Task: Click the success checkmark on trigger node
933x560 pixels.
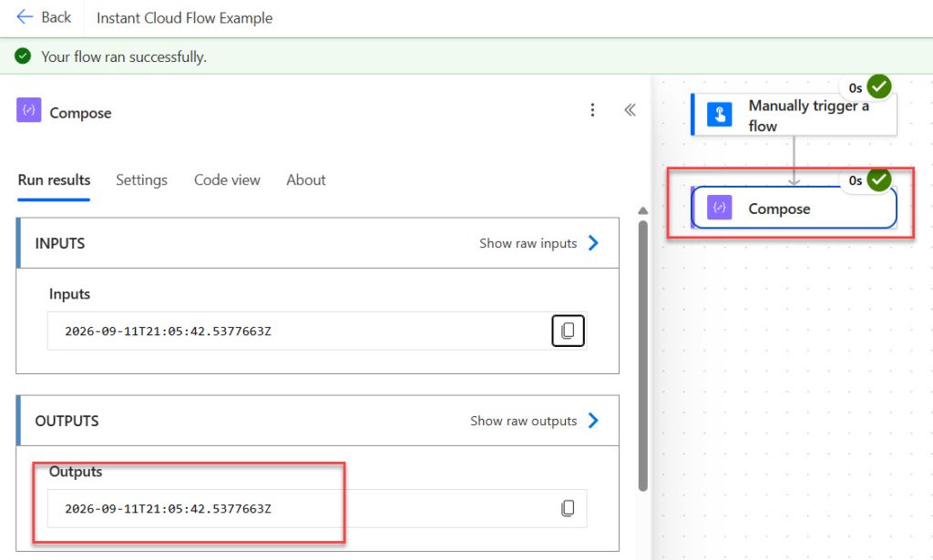Action: [879, 87]
